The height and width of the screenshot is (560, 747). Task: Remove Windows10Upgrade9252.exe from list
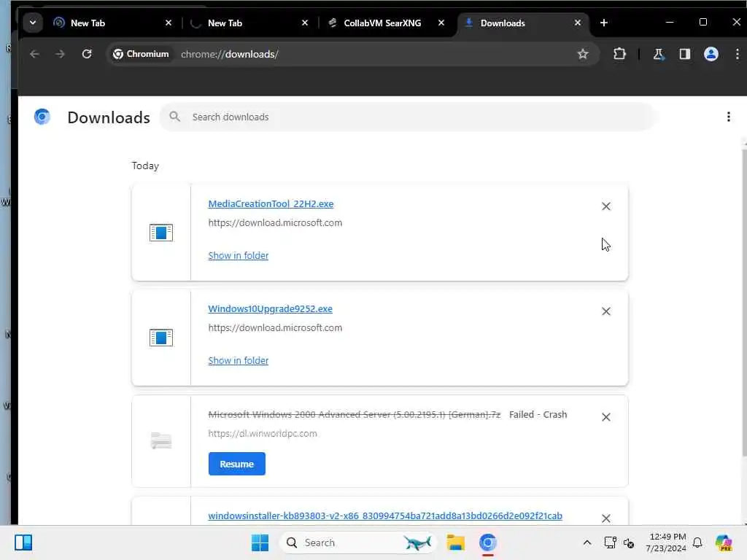606,311
